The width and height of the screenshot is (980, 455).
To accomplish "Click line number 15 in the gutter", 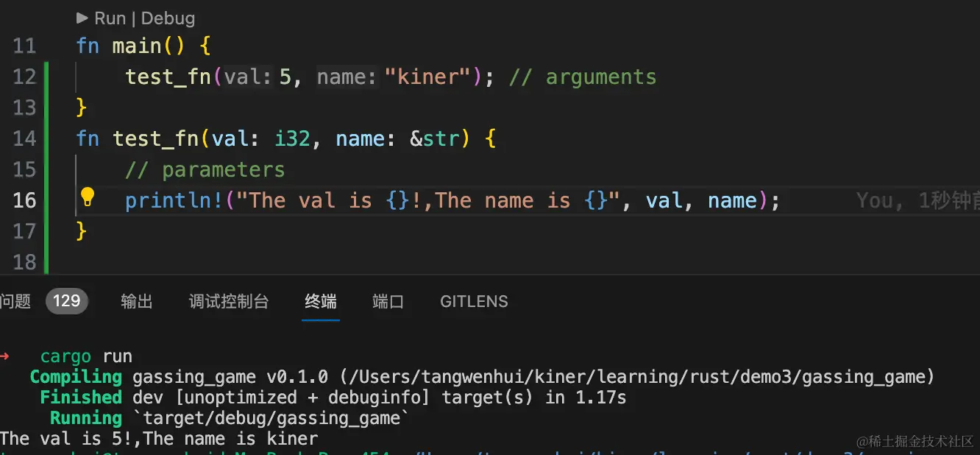I will (x=24, y=170).
